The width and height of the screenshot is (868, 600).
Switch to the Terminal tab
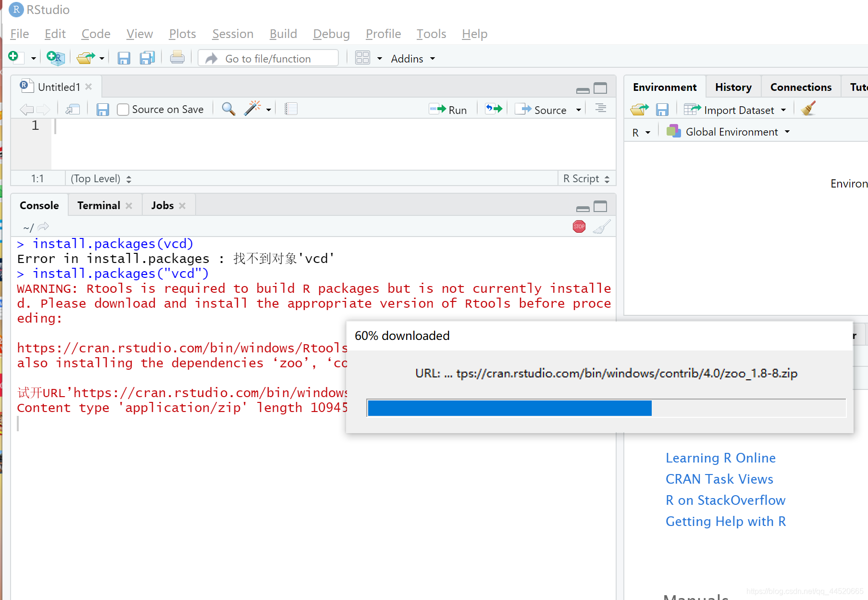click(x=99, y=205)
